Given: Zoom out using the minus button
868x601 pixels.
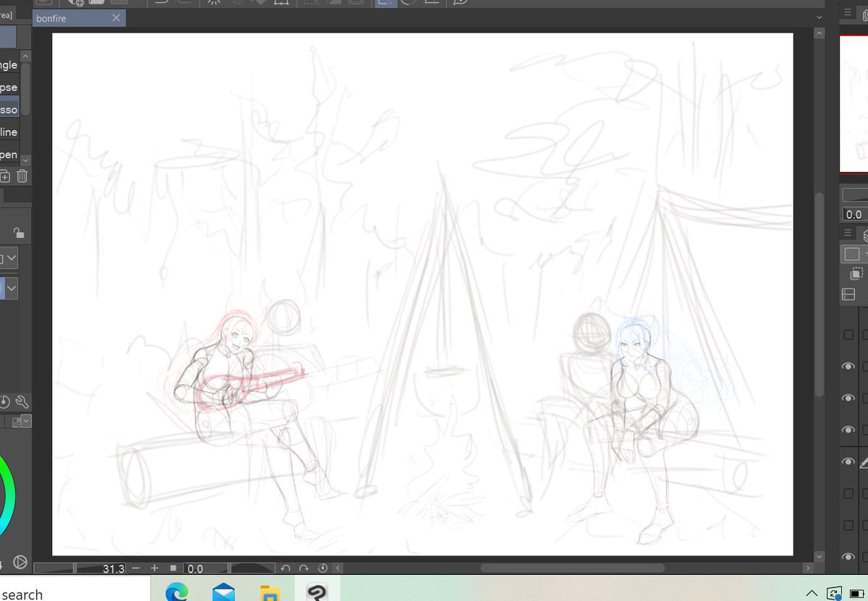Looking at the screenshot, I should click(135, 569).
